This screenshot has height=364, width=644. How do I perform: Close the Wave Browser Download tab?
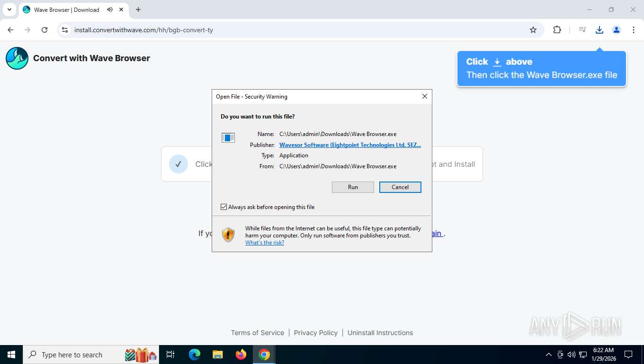click(x=122, y=9)
